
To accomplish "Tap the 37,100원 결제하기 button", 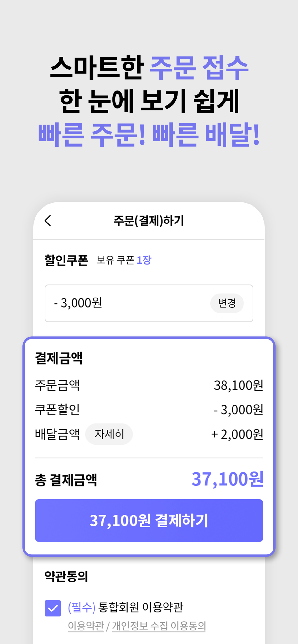I will coord(149,520).
